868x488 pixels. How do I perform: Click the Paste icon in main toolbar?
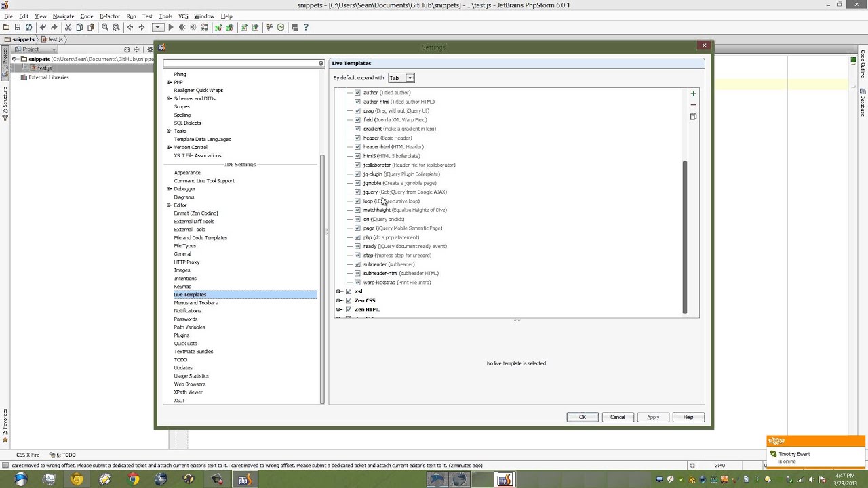pyautogui.click(x=90, y=27)
